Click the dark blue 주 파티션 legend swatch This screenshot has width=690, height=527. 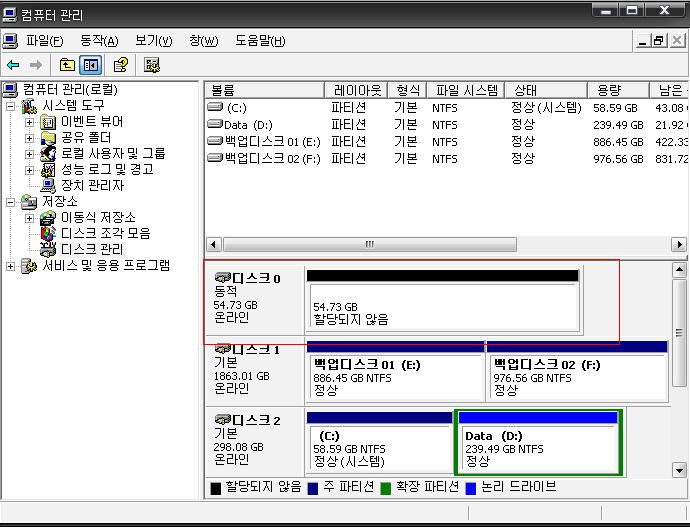312,489
